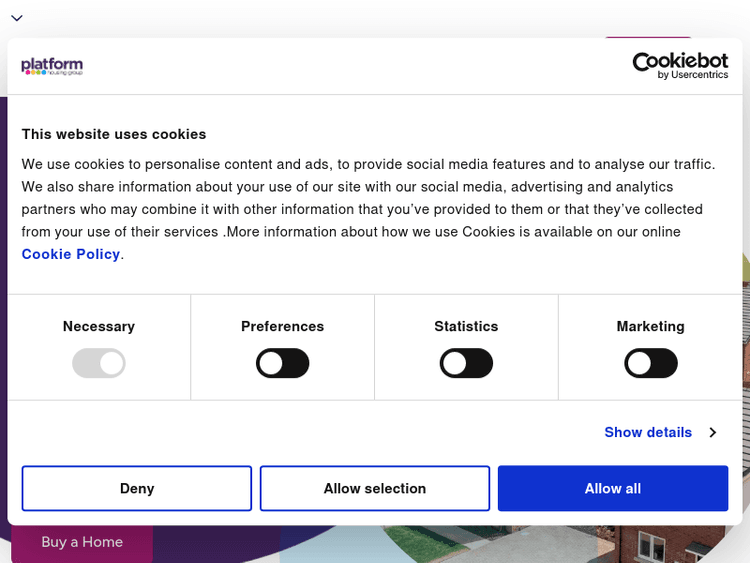
Task: Click the Platform Housing Group logo
Action: coord(52,66)
